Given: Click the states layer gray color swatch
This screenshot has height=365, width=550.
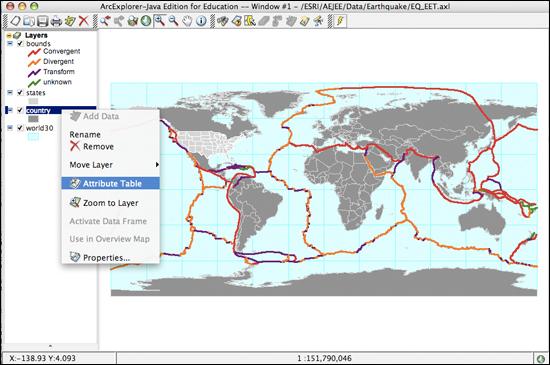Looking at the screenshot, I should click(x=33, y=101).
